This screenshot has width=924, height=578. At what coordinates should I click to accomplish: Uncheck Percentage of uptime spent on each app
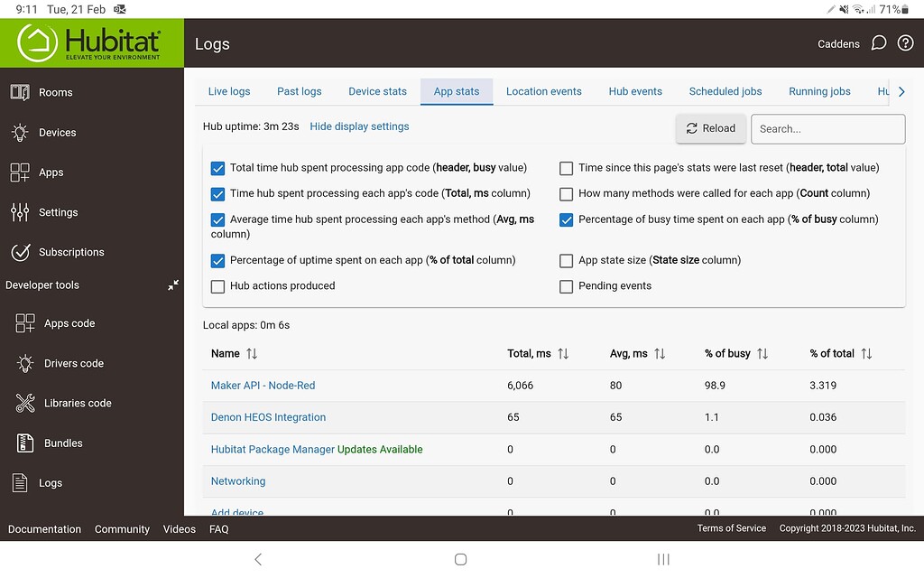coord(217,260)
